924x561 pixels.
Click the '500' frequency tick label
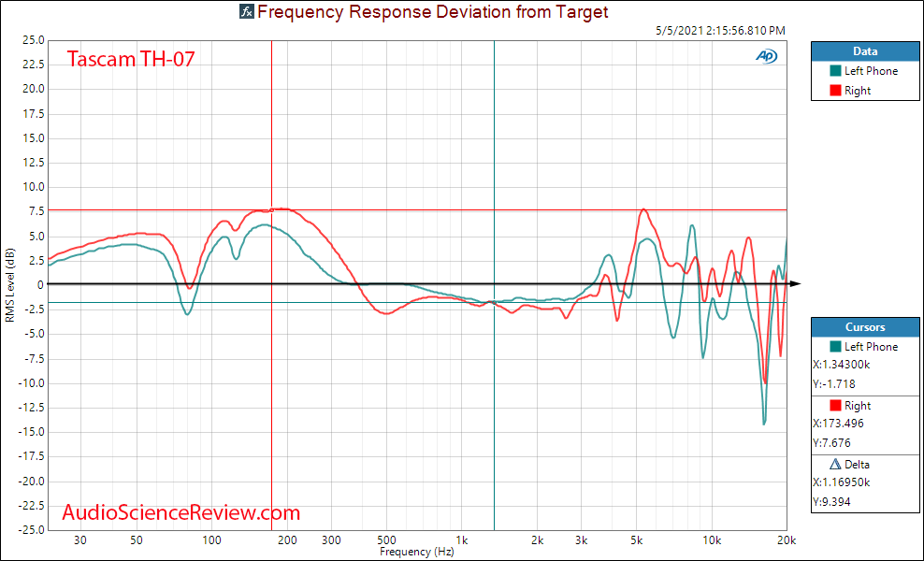[386, 539]
